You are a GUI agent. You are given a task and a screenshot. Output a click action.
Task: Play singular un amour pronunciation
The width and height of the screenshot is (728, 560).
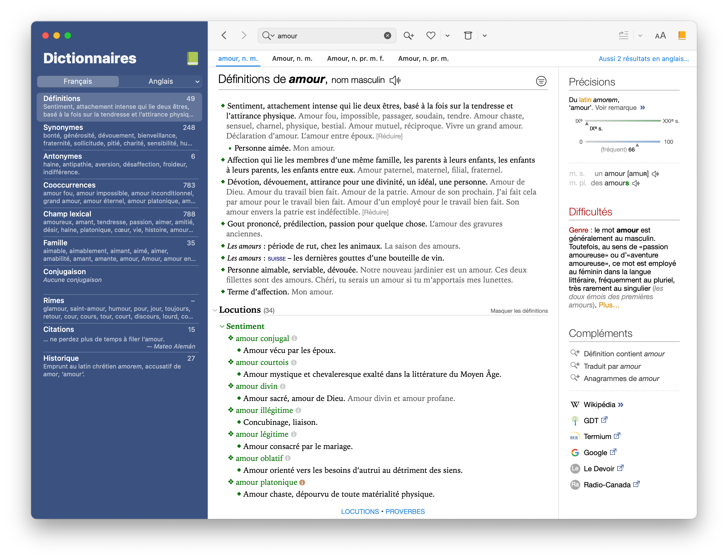click(655, 174)
